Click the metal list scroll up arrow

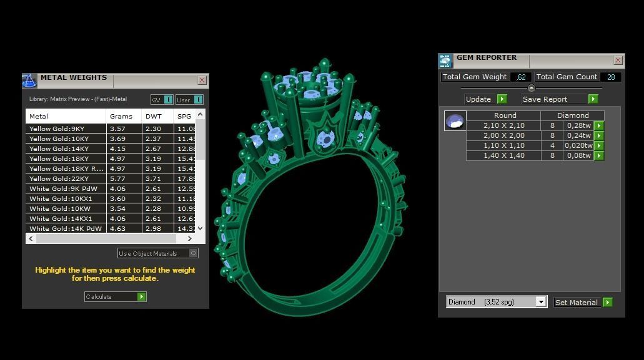pos(200,114)
